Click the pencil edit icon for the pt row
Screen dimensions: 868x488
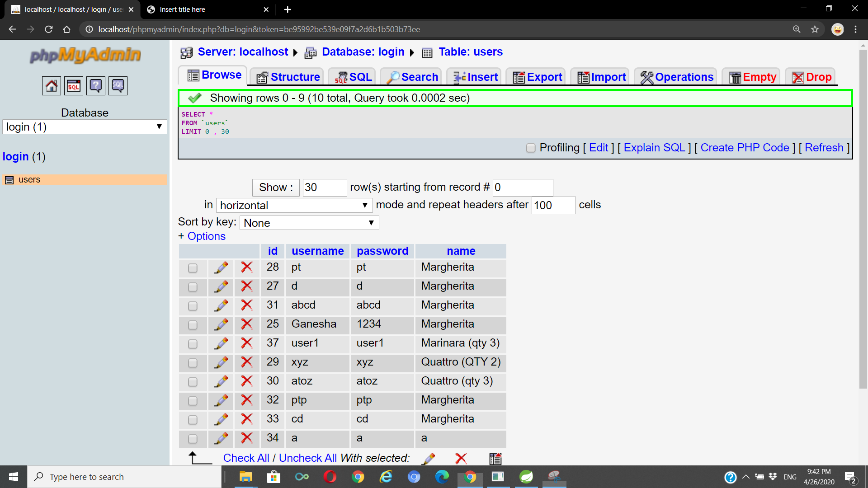click(221, 267)
